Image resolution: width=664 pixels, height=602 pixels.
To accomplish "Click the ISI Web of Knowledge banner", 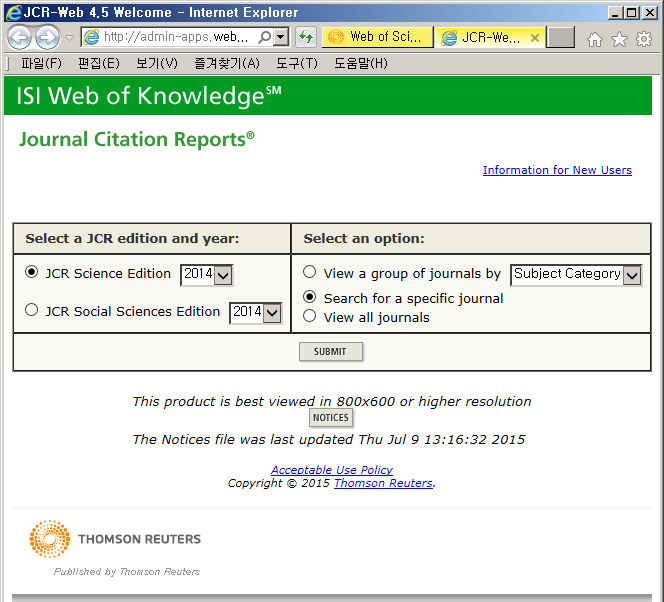I will [328, 95].
